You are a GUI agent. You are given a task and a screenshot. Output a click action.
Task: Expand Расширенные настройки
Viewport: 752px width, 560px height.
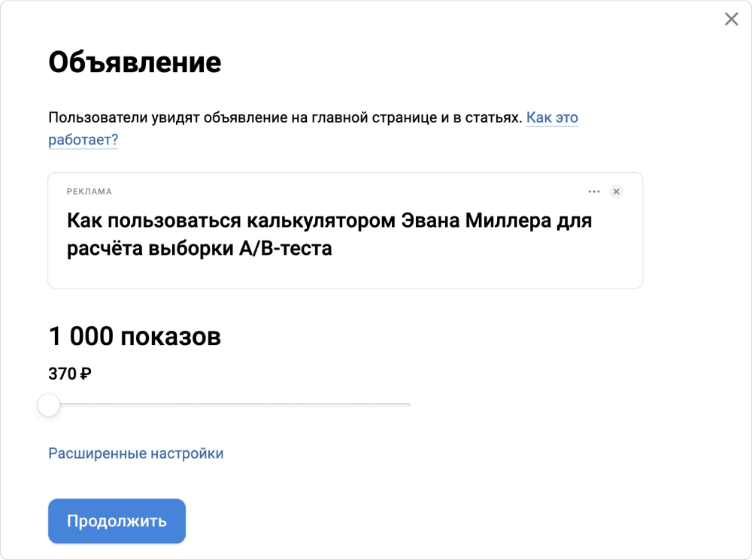135,453
